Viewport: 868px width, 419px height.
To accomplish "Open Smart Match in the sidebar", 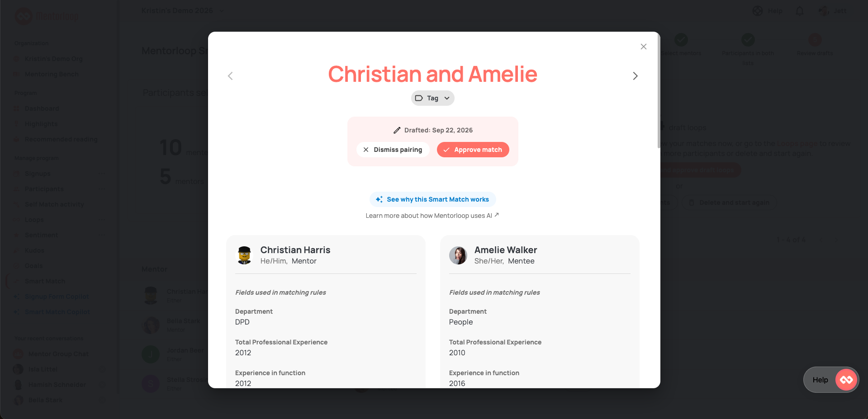I will [x=45, y=281].
